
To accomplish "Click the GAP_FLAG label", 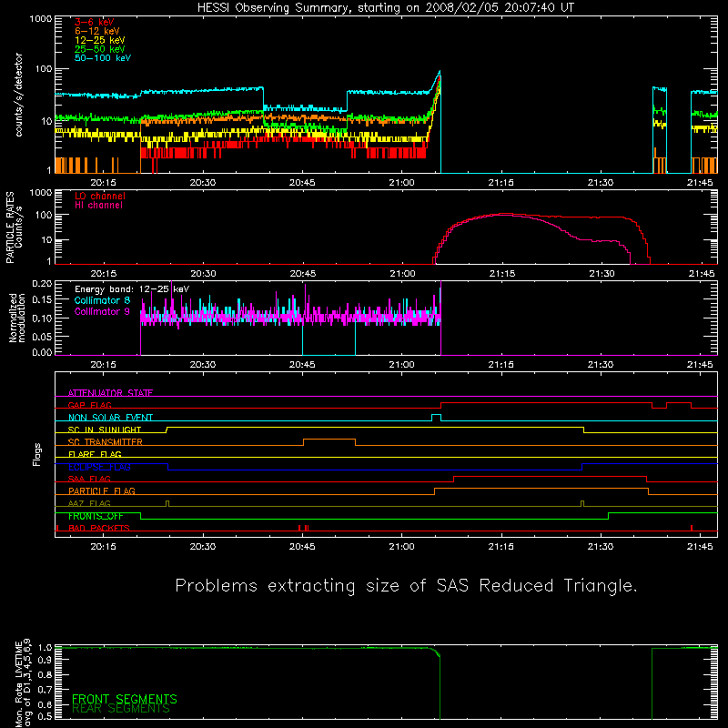I will coord(89,405).
